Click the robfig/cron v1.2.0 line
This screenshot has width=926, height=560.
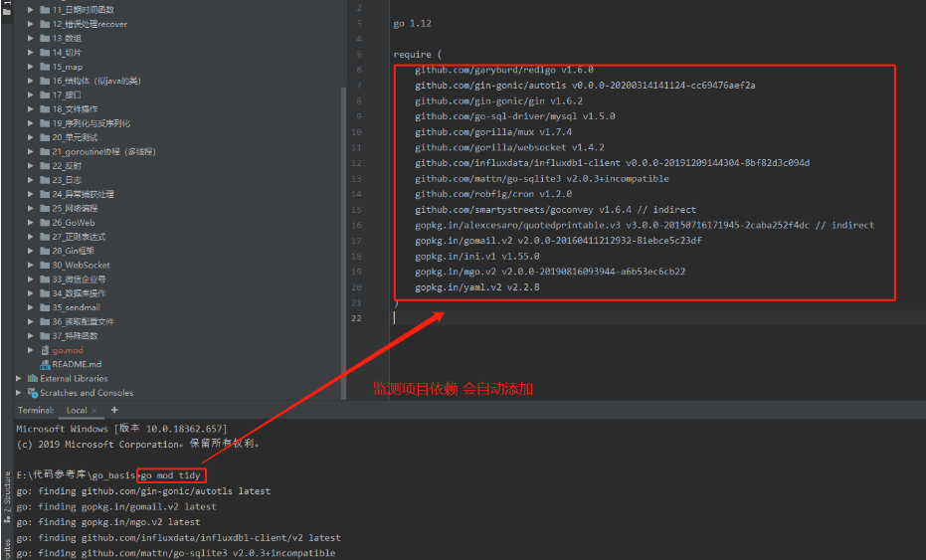click(493, 194)
